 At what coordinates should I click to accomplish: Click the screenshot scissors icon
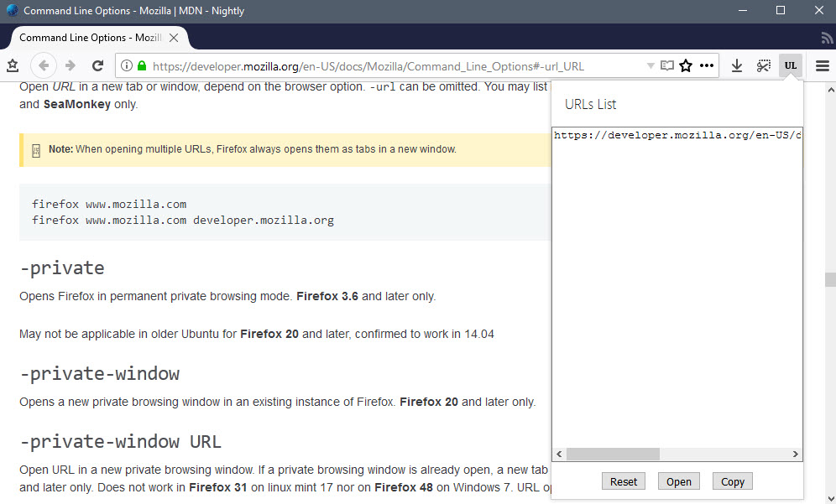pyautogui.click(x=764, y=65)
